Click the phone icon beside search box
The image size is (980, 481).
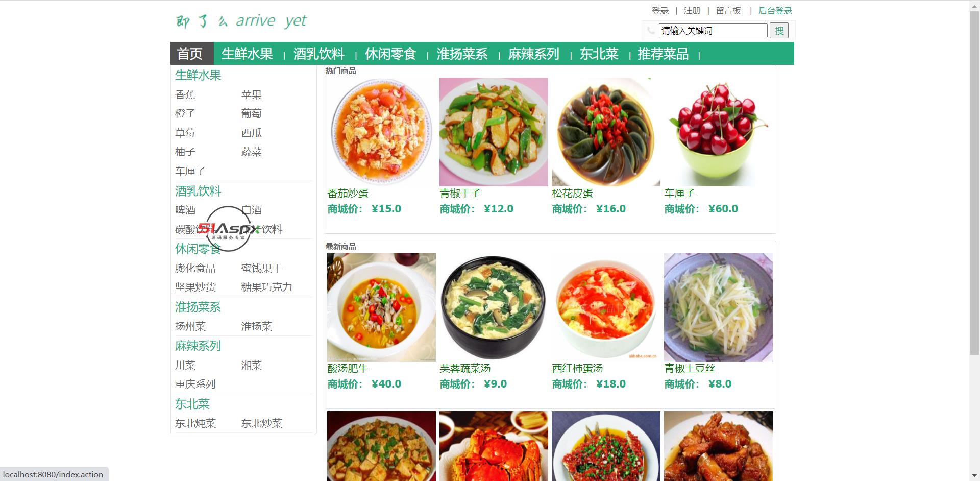pyautogui.click(x=650, y=31)
